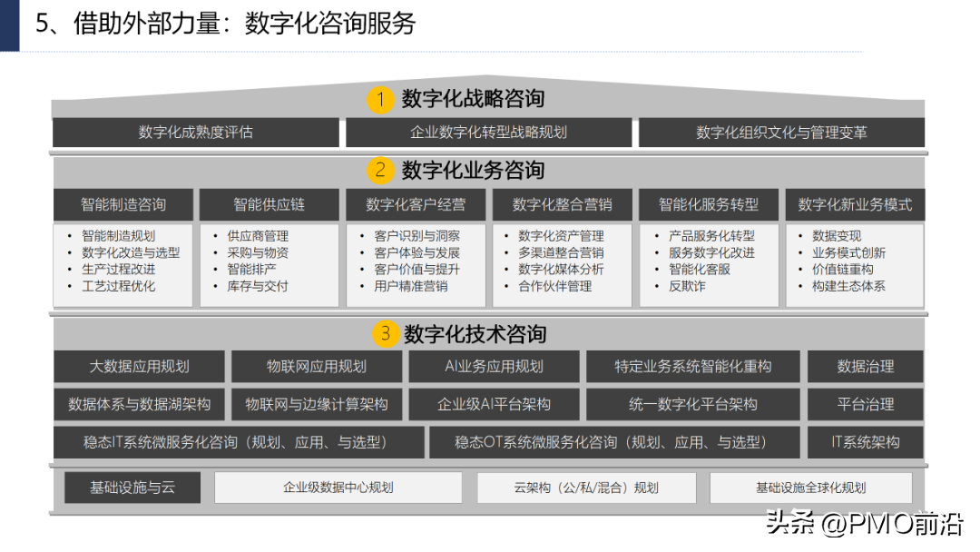
Task: Click the 客户体验与发展 bullet item
Action: pos(416,252)
